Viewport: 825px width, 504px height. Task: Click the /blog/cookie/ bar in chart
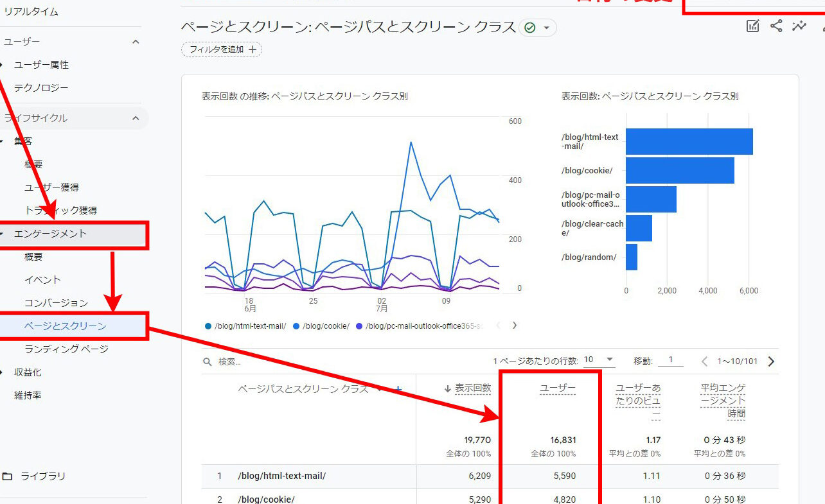click(x=680, y=170)
